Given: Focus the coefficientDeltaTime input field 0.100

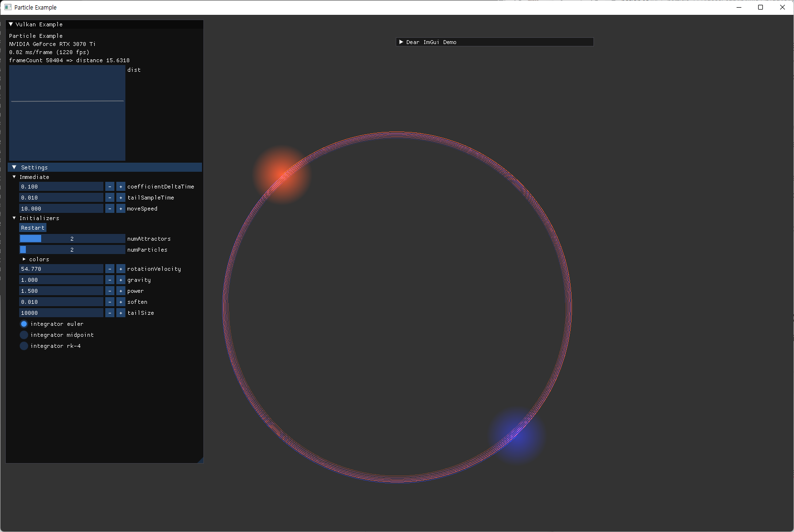Looking at the screenshot, I should 61,187.
